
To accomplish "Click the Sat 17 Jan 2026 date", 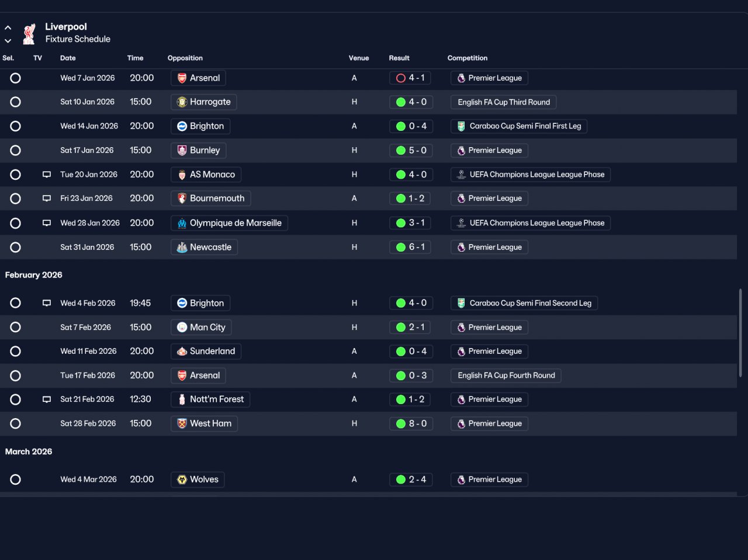I will point(87,151).
